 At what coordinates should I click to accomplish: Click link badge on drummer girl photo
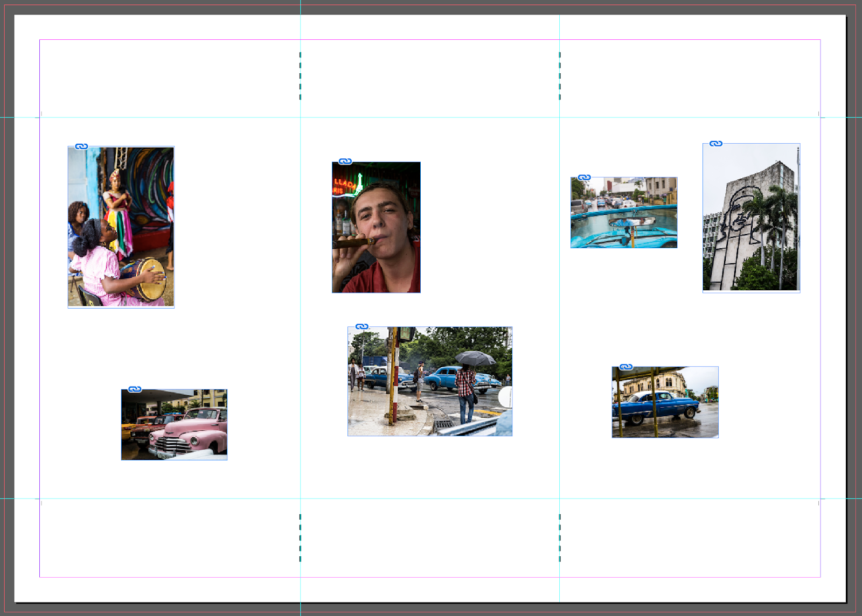click(x=81, y=146)
